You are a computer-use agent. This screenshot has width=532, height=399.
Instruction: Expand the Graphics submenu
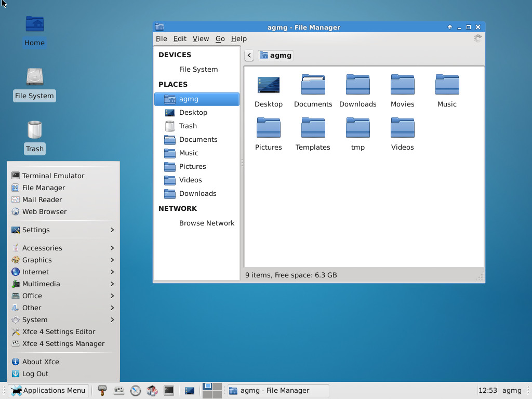click(63, 260)
